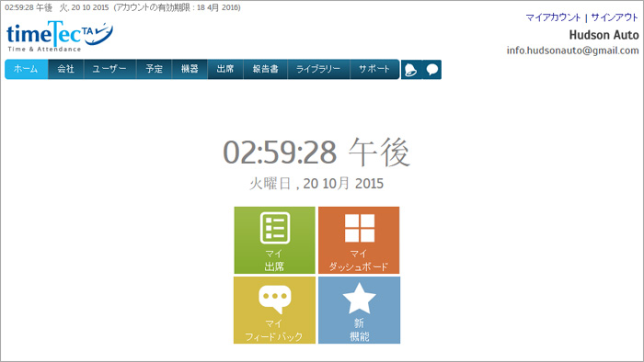Open the マイフィードバック yellow tile
644x362 pixels.
pyautogui.click(x=274, y=310)
